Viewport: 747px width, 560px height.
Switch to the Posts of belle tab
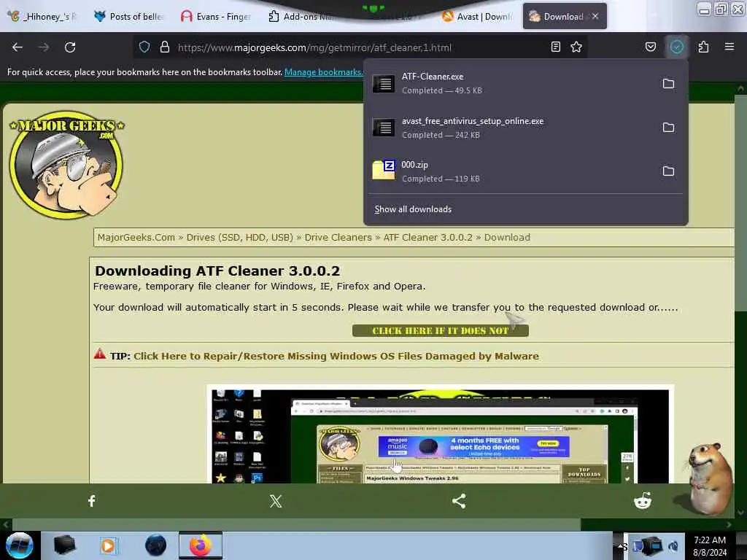point(128,16)
